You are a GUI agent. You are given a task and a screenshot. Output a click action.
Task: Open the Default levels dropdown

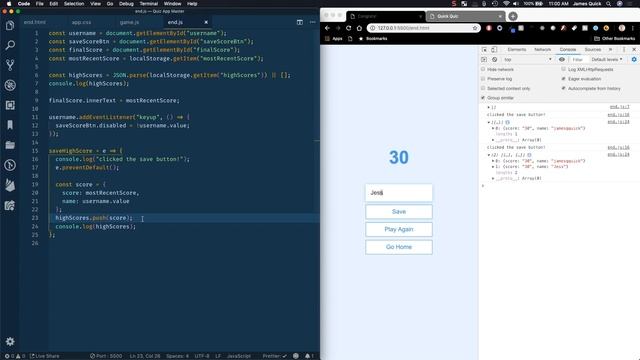(607, 60)
